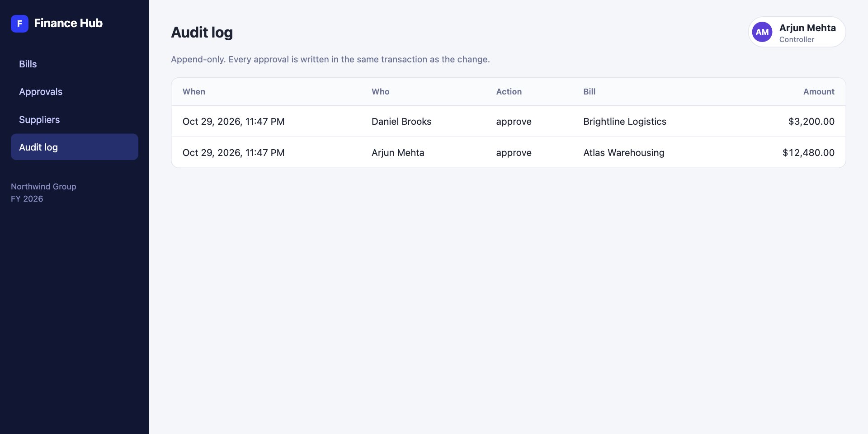Screen dimensions: 868x434
Task: Click the Action column header
Action: tap(509, 92)
